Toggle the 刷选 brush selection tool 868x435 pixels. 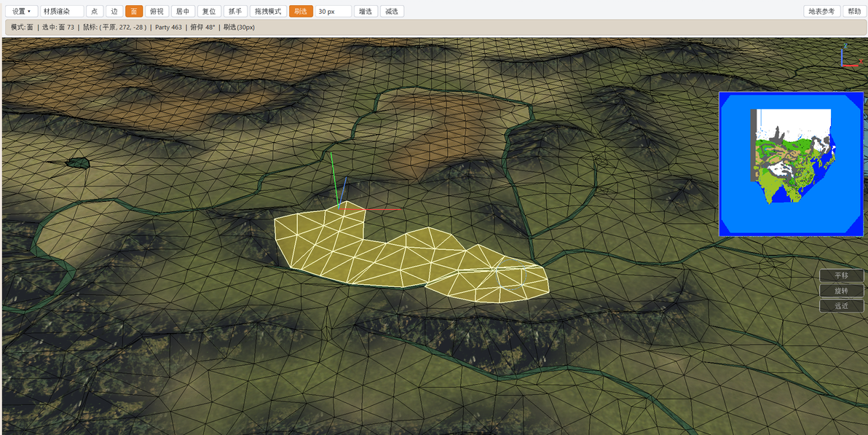click(301, 11)
